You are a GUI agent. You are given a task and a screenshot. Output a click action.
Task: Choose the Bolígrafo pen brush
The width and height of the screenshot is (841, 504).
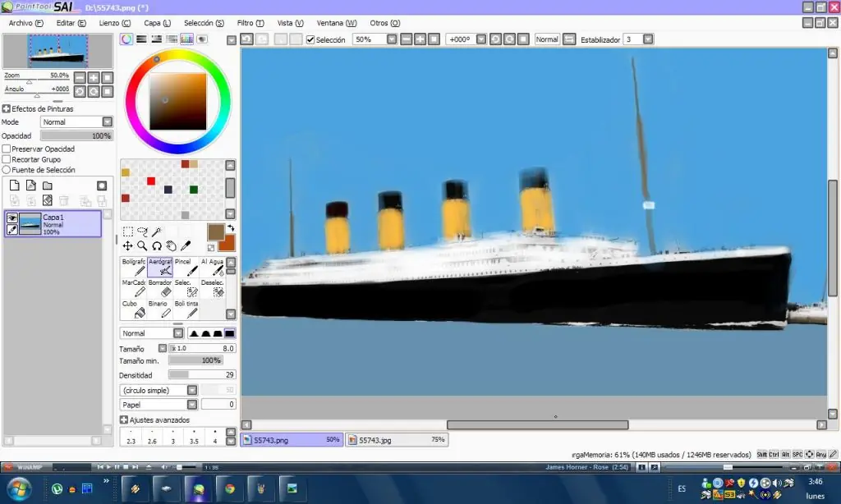(134, 267)
